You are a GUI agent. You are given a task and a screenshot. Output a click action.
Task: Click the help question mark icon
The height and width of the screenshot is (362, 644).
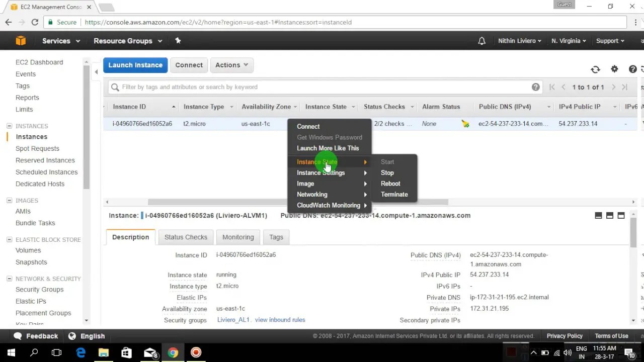[x=632, y=69]
